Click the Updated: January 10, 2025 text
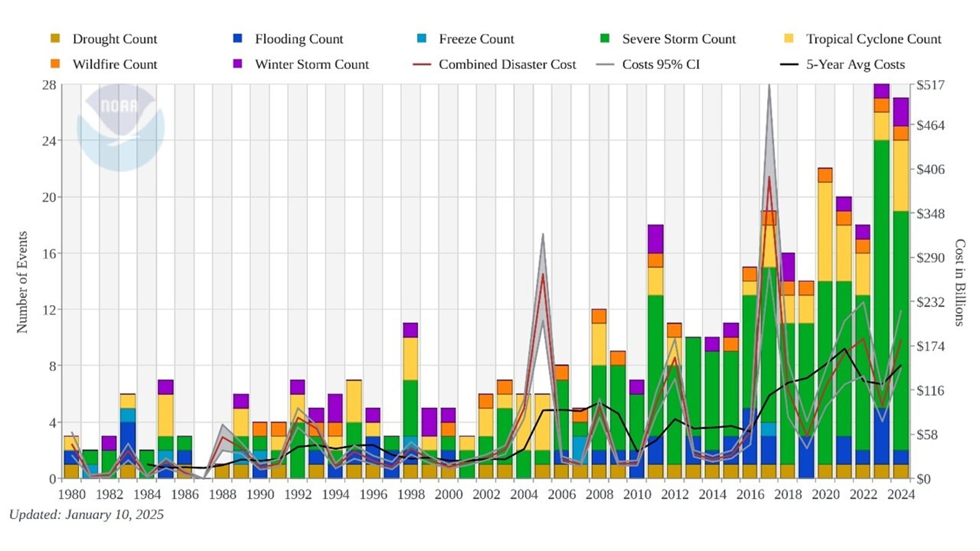This screenshot has width=980, height=551. pyautogui.click(x=87, y=514)
